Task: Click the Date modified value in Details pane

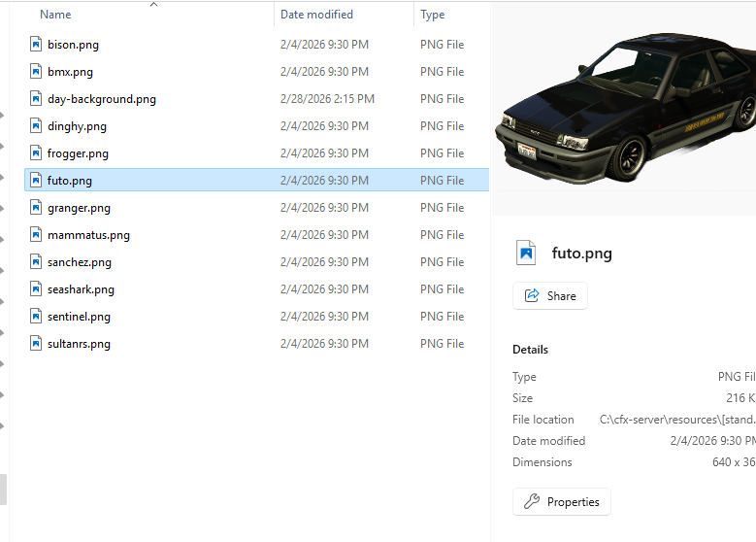Action: [713, 441]
